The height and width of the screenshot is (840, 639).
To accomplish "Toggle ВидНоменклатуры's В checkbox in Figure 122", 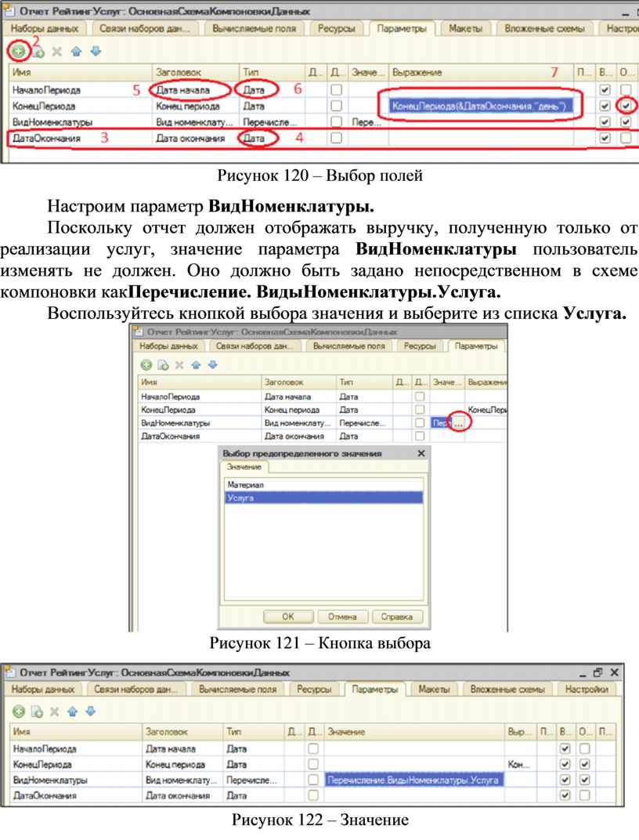I will point(565,780).
